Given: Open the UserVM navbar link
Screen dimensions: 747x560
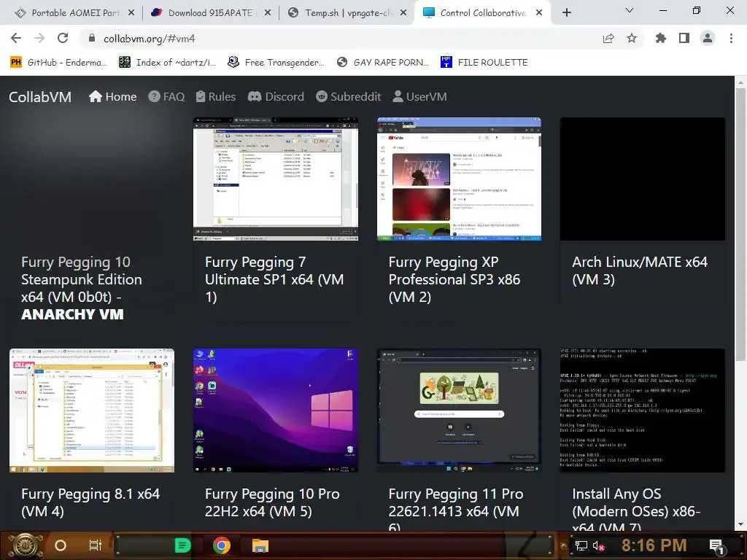Looking at the screenshot, I should coord(419,97).
